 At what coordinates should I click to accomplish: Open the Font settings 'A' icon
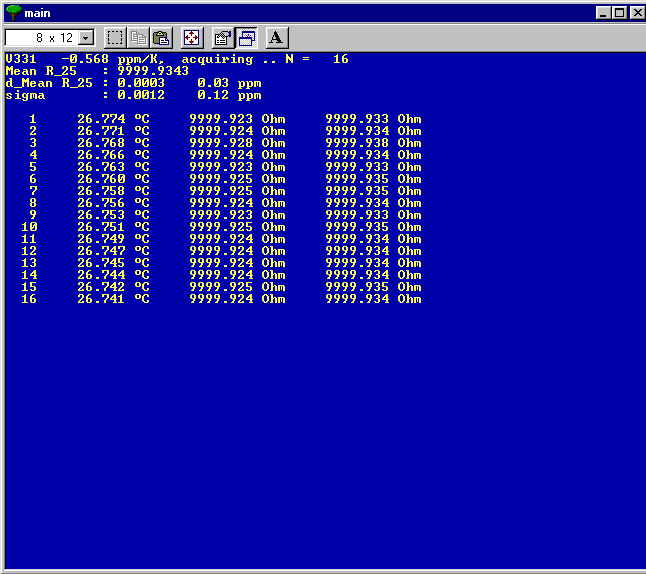[x=277, y=38]
